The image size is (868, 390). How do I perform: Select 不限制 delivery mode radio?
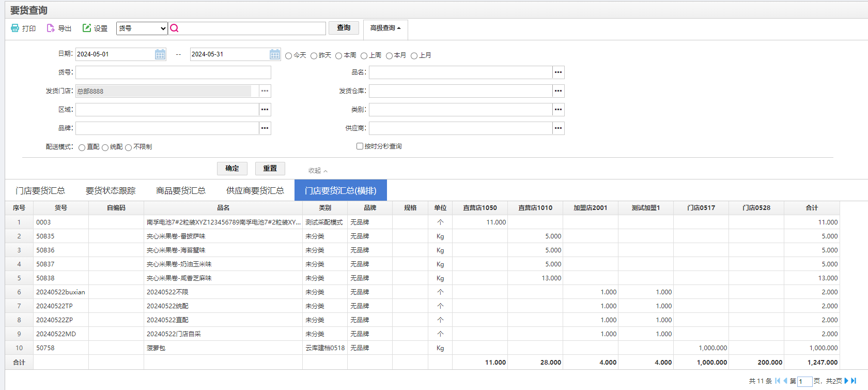(x=128, y=147)
